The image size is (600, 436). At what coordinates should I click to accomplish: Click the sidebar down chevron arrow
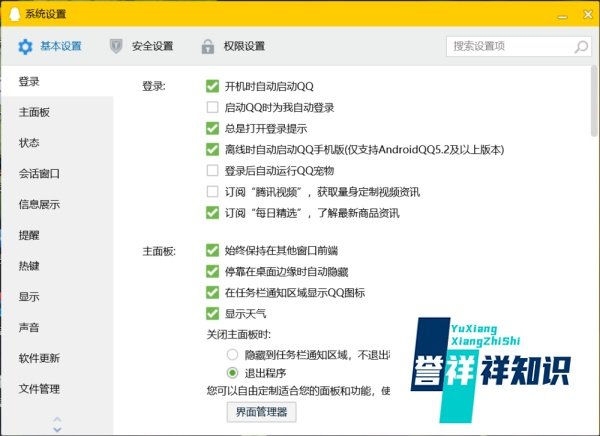coord(57,429)
